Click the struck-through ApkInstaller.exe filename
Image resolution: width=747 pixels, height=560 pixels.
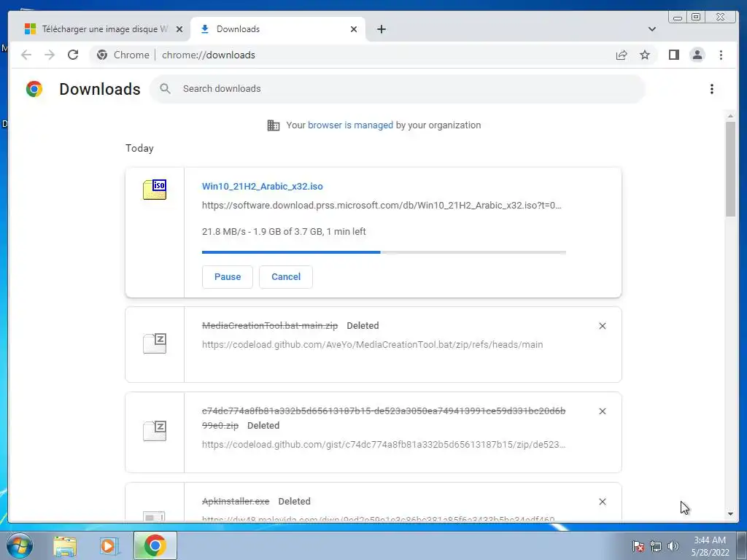click(236, 502)
